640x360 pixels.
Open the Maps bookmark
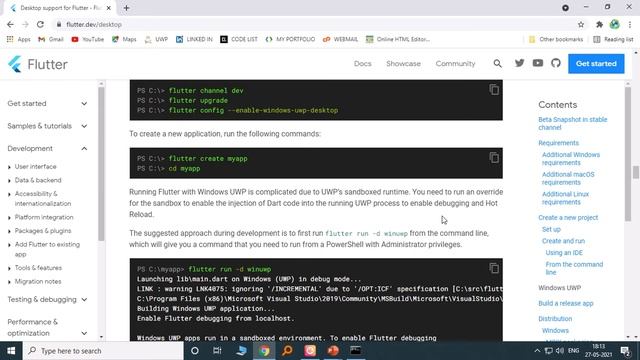pyautogui.click(x=124, y=39)
